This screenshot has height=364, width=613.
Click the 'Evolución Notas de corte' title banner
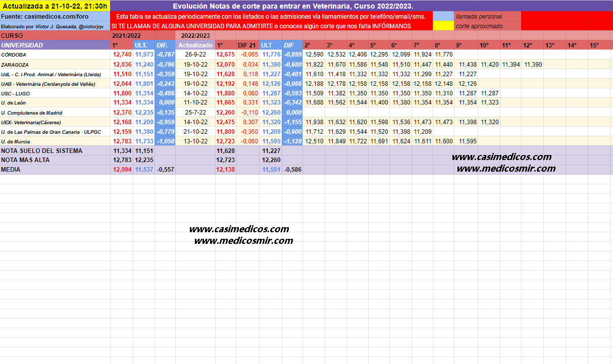[x=292, y=6]
